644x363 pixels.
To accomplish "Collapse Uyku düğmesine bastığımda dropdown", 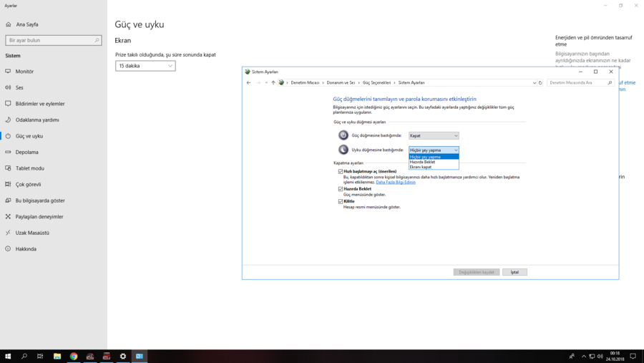I will tap(434, 150).
